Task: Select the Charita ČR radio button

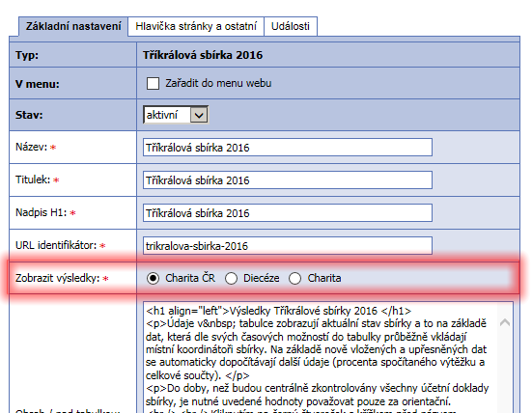Action: 153,278
